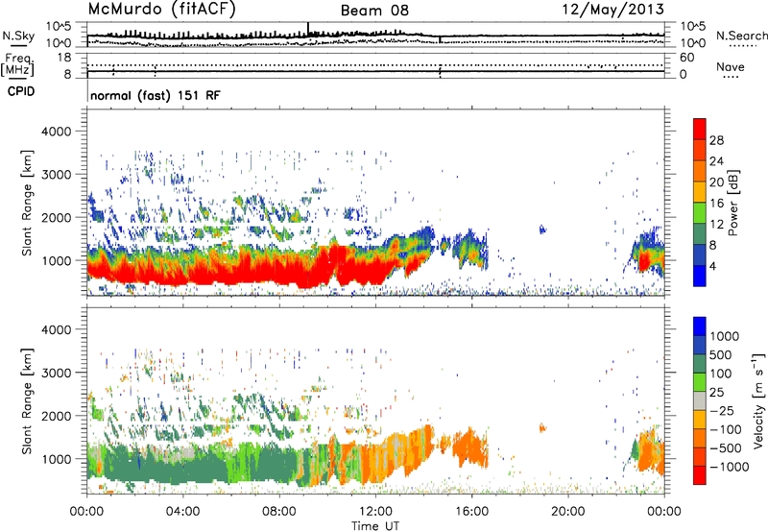Click the '4000' tick on power panel

(56, 132)
